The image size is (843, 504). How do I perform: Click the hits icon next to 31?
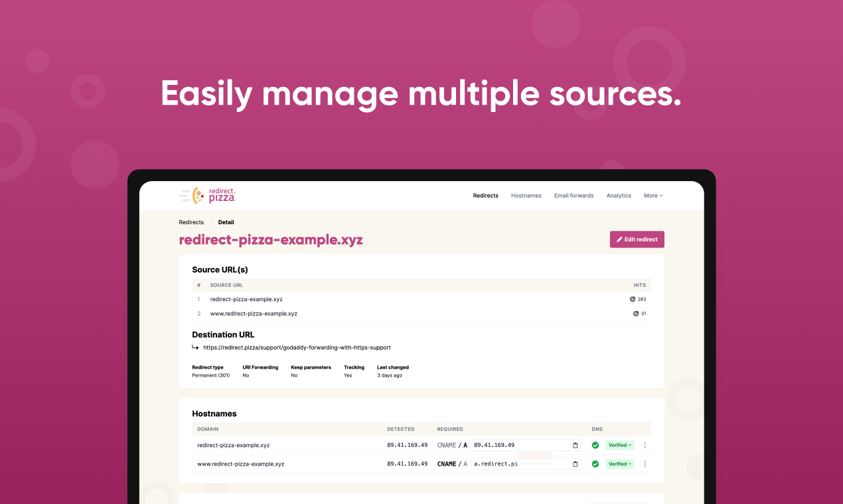coord(635,314)
